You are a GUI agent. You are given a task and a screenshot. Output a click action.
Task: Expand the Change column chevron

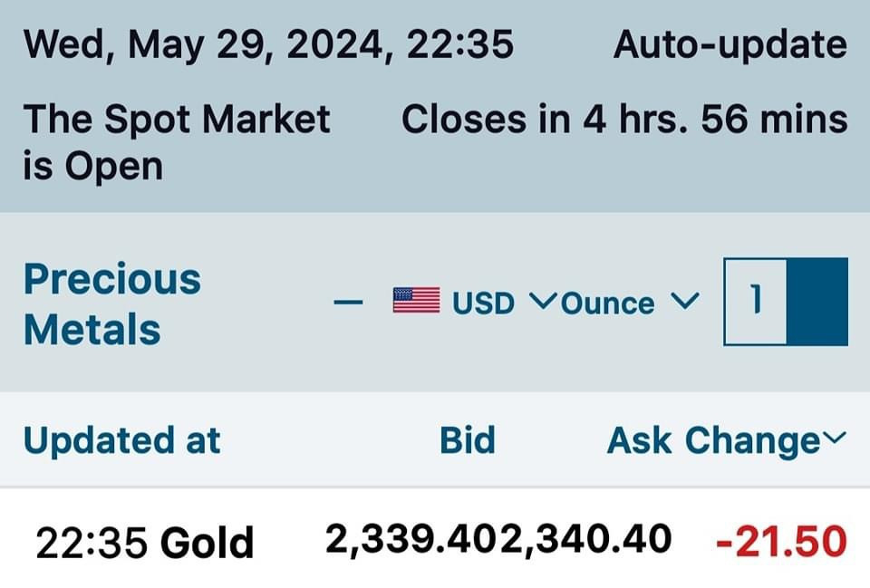[x=834, y=439]
